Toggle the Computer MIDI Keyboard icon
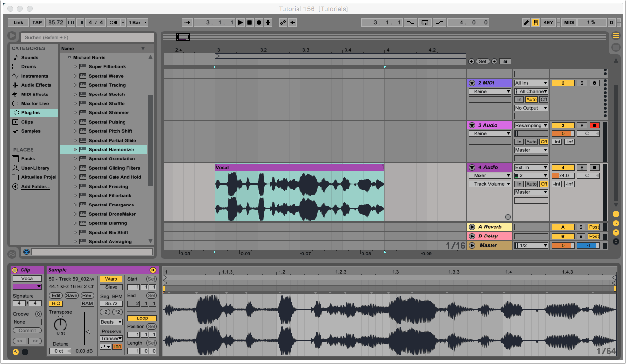This screenshot has width=626, height=364. (535, 22)
